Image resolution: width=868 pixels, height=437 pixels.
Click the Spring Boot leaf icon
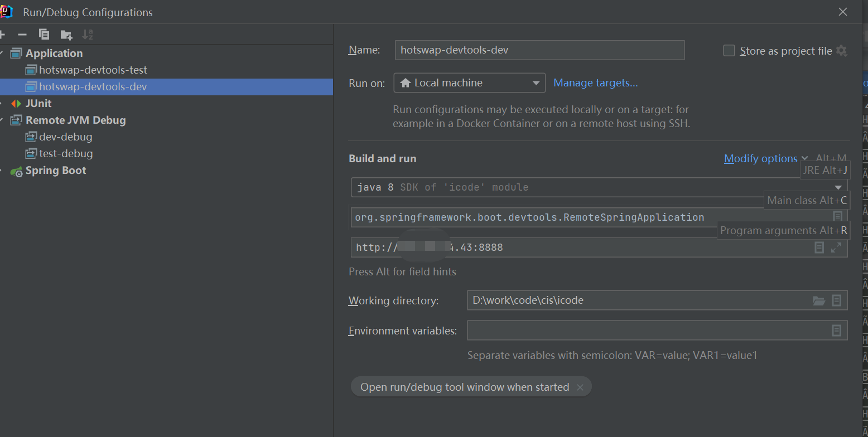pyautogui.click(x=16, y=171)
